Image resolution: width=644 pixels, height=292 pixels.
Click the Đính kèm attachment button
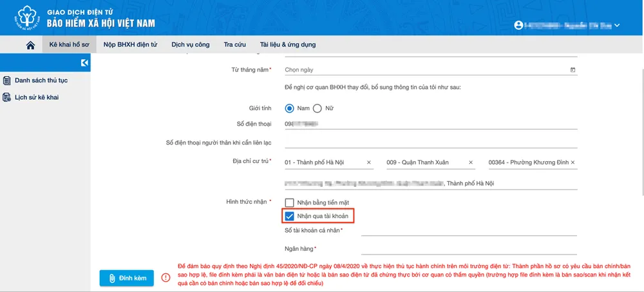pyautogui.click(x=127, y=278)
